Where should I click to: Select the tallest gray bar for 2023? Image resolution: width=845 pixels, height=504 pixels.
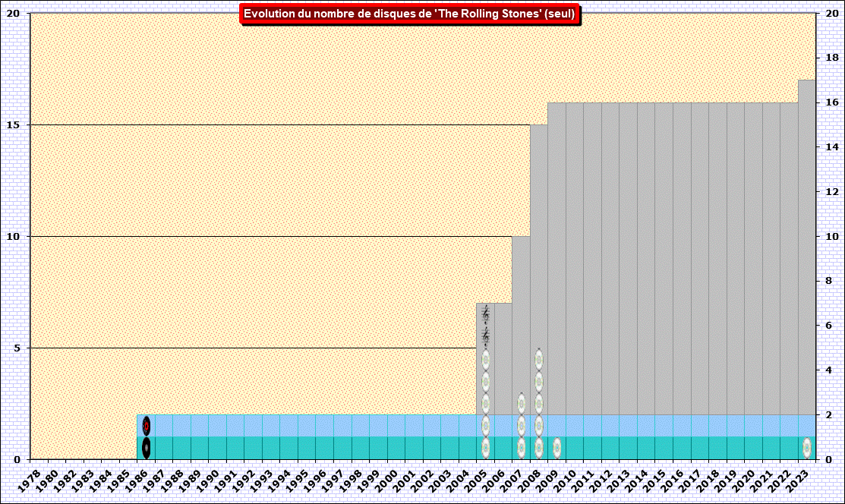[806, 228]
